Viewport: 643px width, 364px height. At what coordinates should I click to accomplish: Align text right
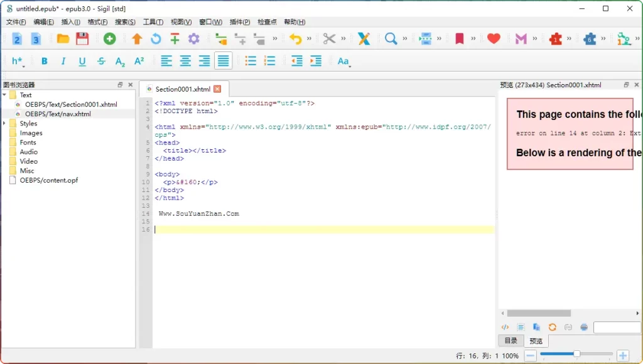click(204, 61)
